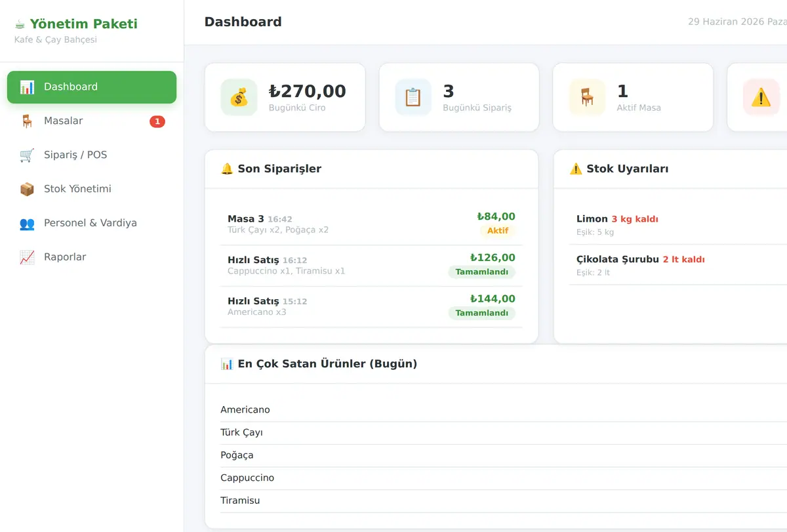Click the date text in the header

click(737, 22)
